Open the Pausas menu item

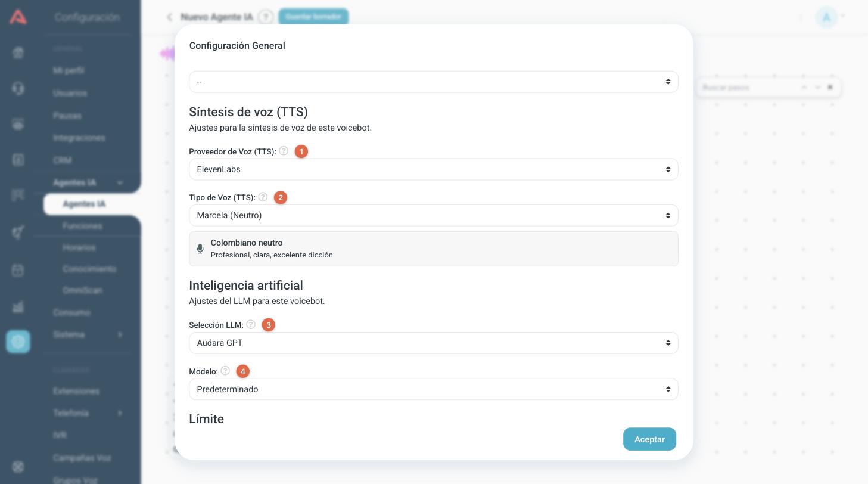(67, 116)
